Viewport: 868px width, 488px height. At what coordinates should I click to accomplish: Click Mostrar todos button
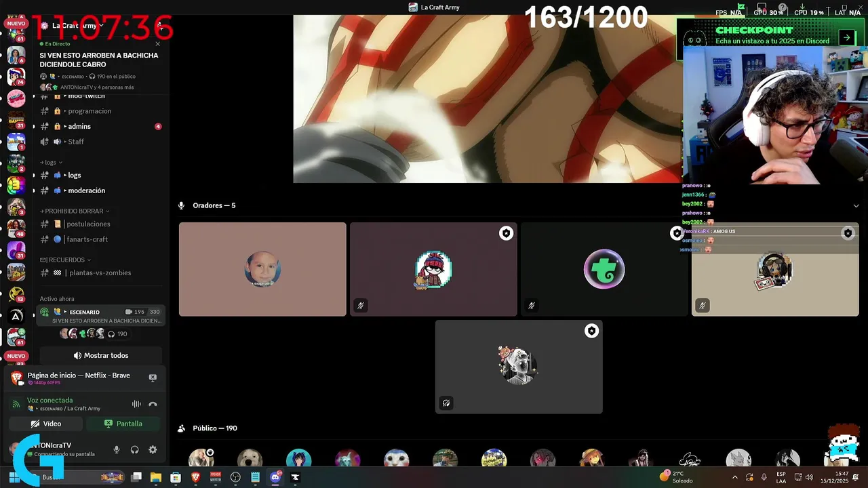100,355
